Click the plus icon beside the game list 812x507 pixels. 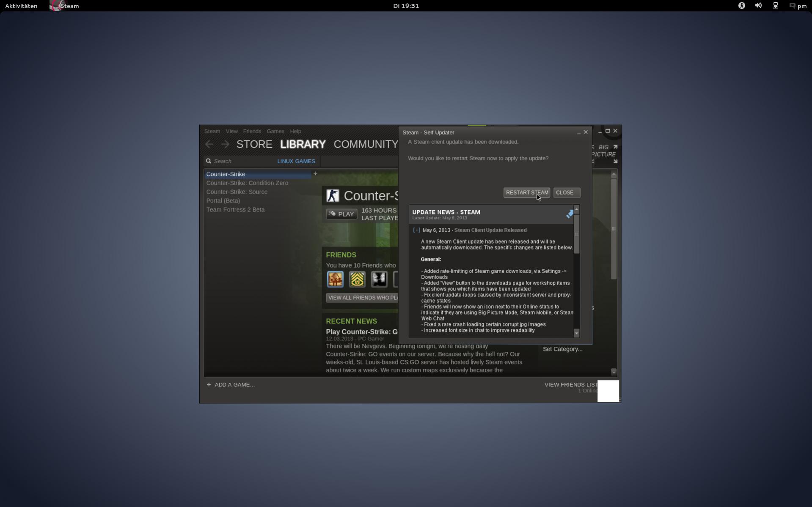315,173
